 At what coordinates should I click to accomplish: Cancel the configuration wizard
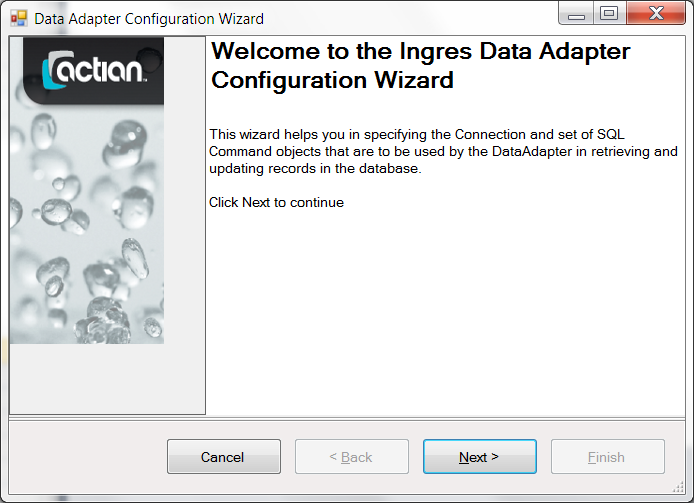(x=223, y=457)
